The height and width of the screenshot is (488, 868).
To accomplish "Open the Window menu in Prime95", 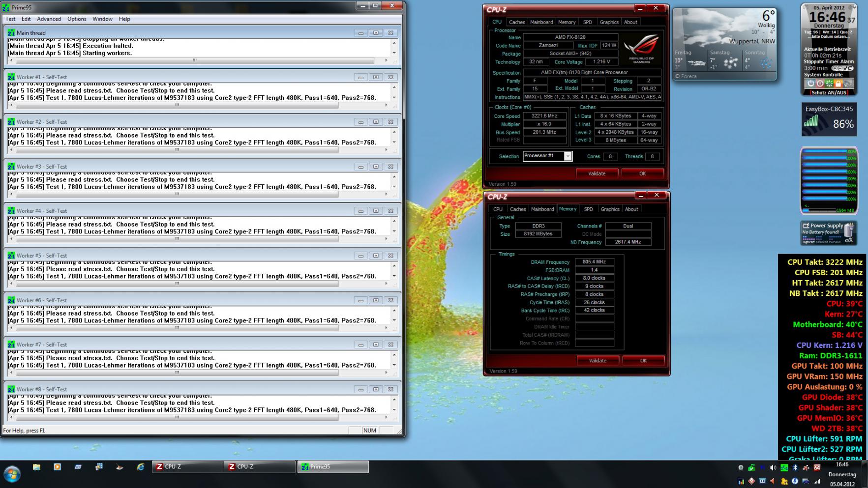I will click(102, 19).
